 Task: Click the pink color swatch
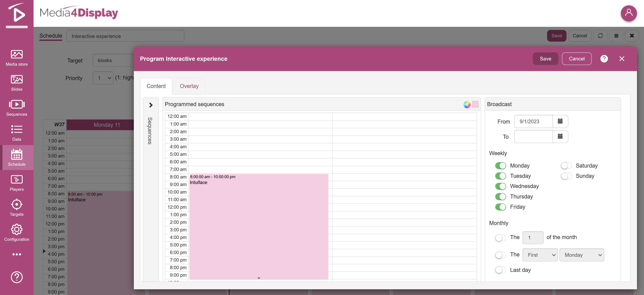[475, 104]
